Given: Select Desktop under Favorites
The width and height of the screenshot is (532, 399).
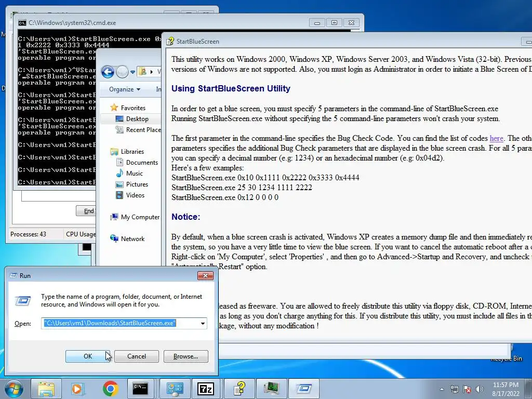Looking at the screenshot, I should pos(137,119).
